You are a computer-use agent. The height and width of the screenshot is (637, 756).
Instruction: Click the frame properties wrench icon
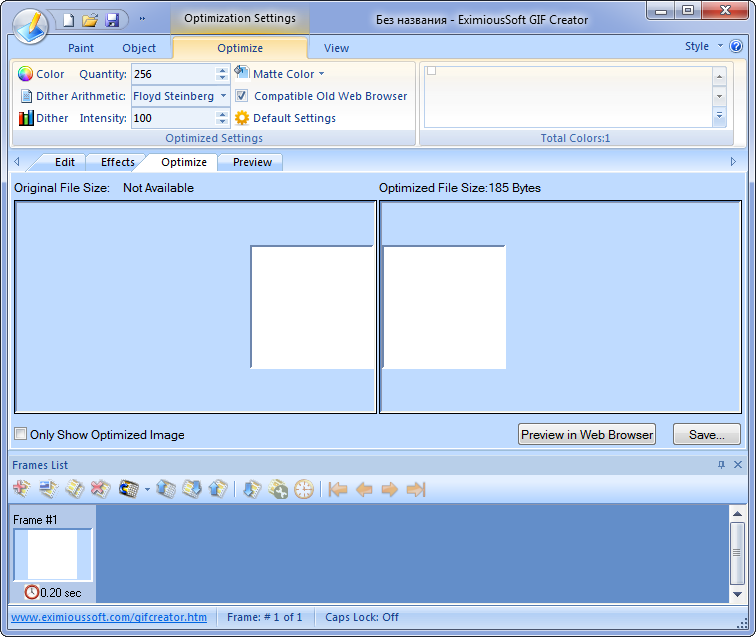coord(278,489)
